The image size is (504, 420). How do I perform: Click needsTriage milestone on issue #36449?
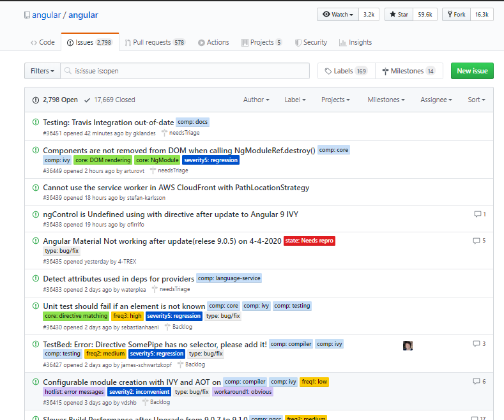coord(169,170)
